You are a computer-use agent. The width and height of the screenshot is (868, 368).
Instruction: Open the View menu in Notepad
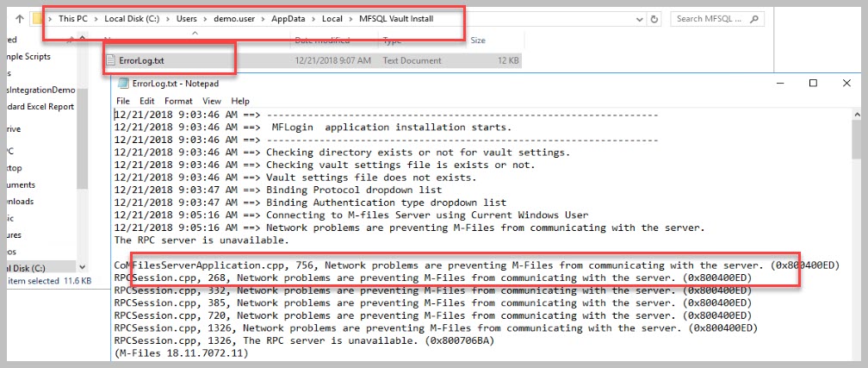(x=212, y=101)
